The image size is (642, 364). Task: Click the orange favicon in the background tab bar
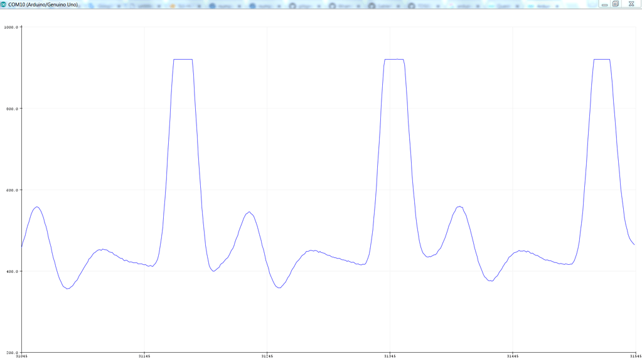172,4
